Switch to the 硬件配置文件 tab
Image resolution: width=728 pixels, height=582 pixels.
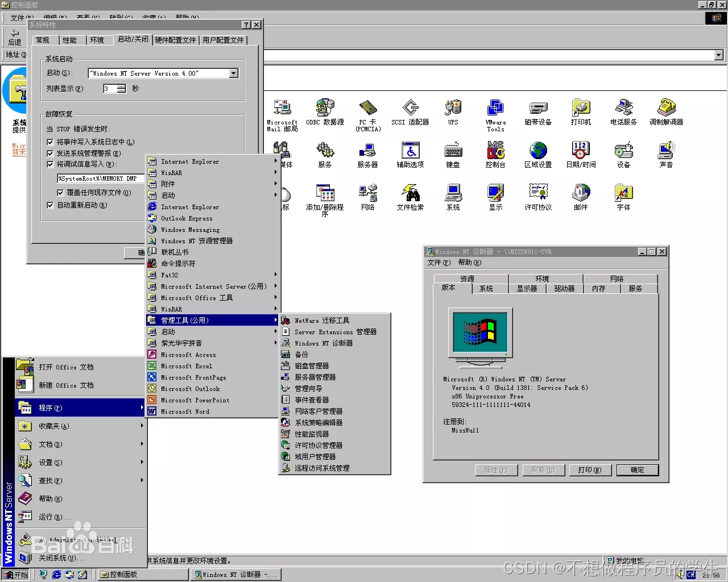pyautogui.click(x=175, y=40)
